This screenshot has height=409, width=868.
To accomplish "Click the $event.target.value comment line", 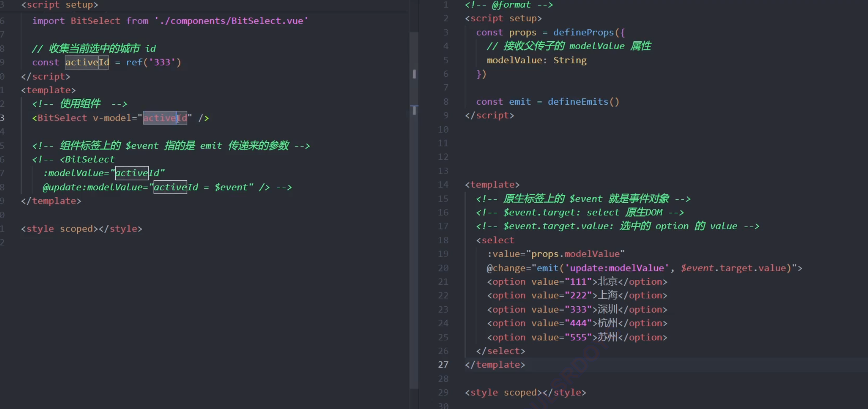I will [x=618, y=226].
